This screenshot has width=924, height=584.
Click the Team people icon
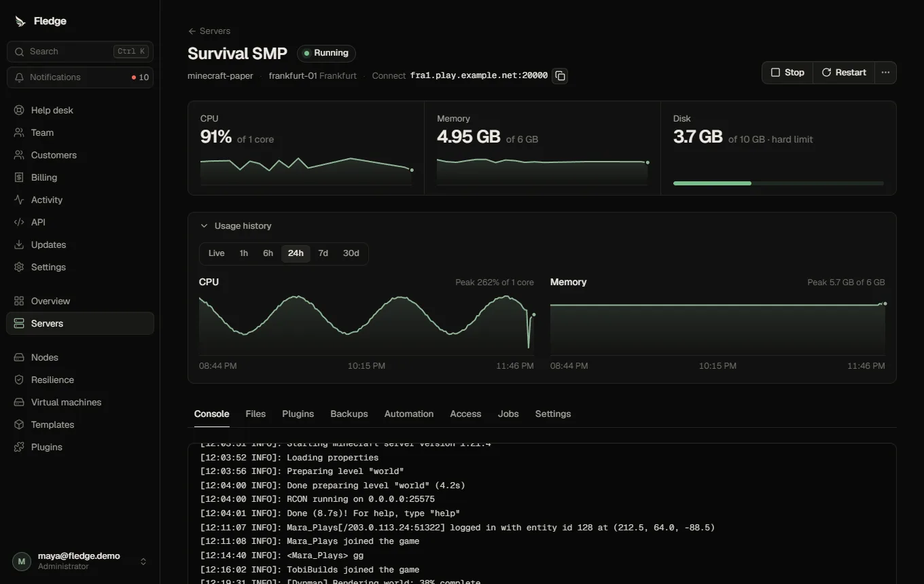click(19, 132)
